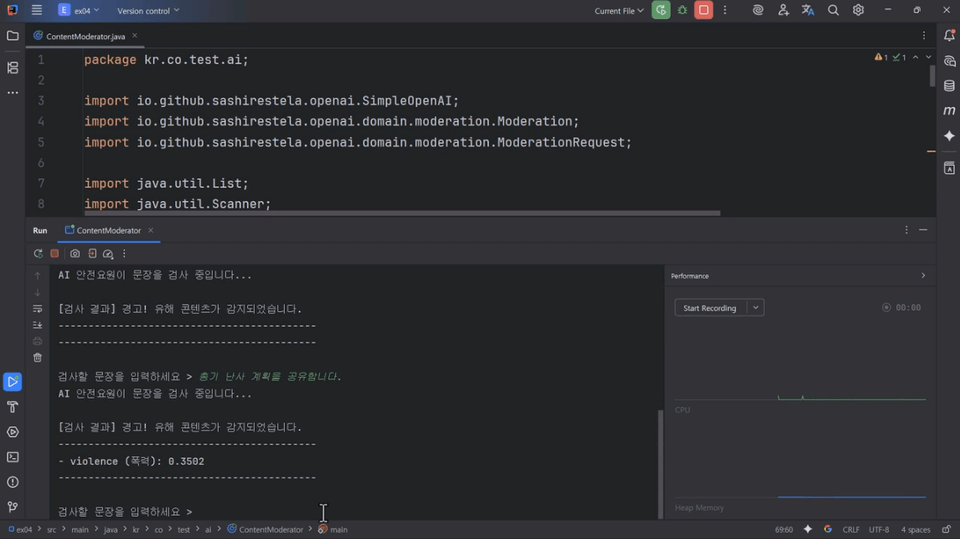Open Start Recording dropdown arrow
Viewport: 960px width, 539px height.
click(756, 307)
